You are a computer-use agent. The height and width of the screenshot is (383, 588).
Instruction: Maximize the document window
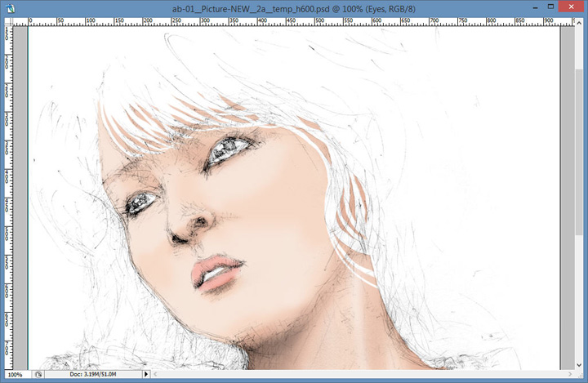(x=550, y=7)
